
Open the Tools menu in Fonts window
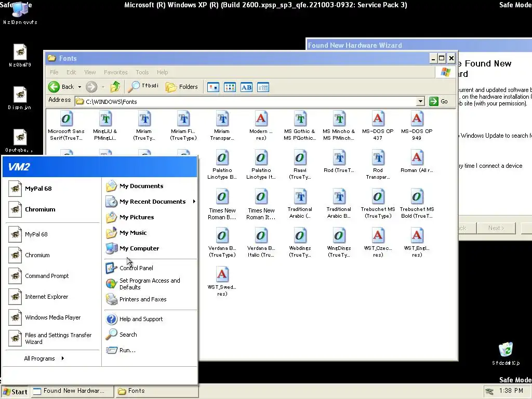coord(142,72)
